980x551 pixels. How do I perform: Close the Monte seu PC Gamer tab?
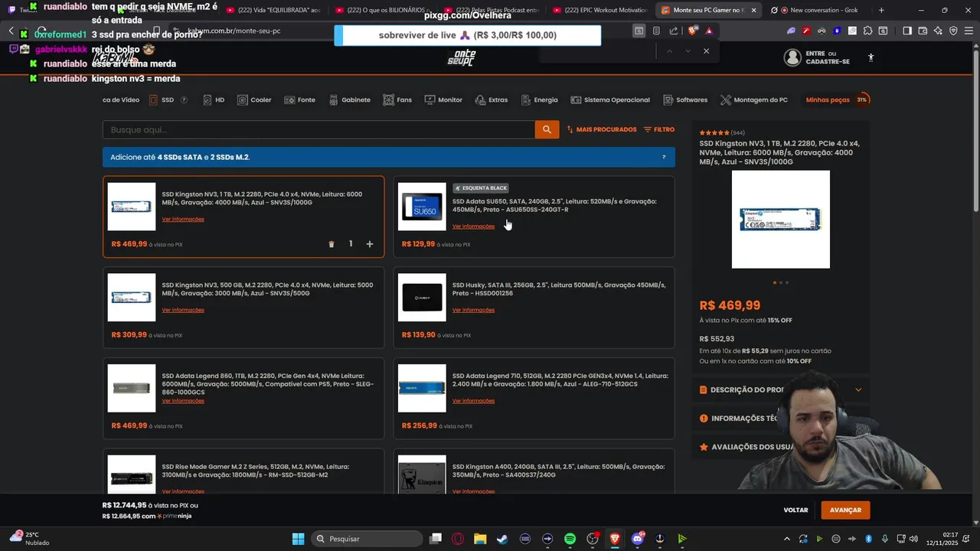(x=753, y=10)
